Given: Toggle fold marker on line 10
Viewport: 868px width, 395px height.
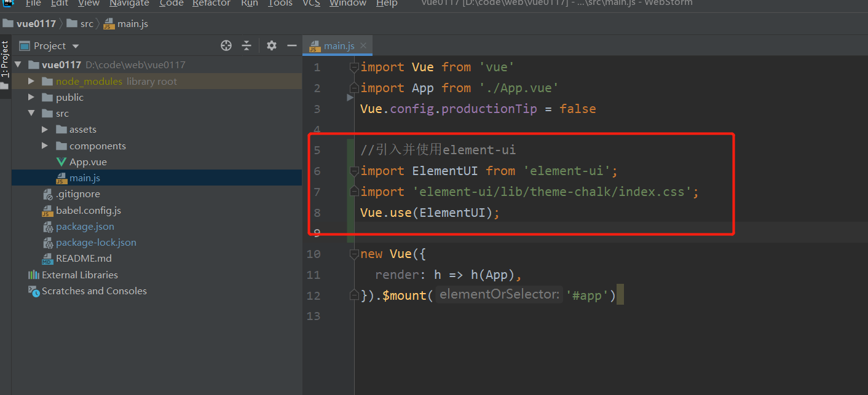Looking at the screenshot, I should [x=353, y=254].
